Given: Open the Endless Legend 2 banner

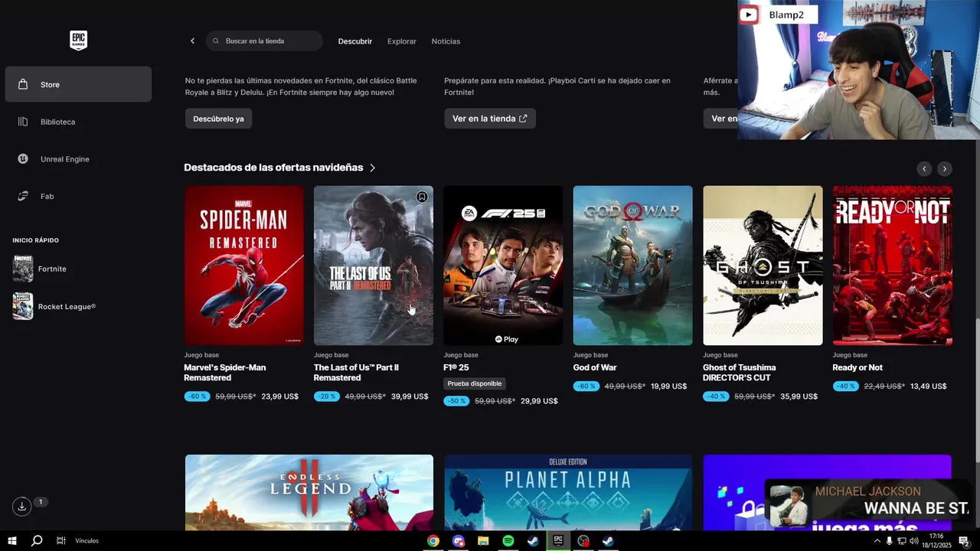Looking at the screenshot, I should [309, 492].
